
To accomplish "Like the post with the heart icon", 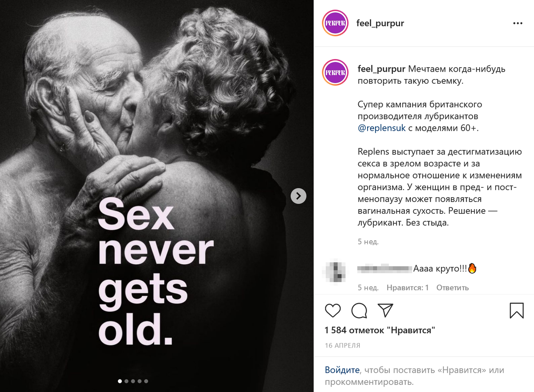I will pyautogui.click(x=333, y=310).
